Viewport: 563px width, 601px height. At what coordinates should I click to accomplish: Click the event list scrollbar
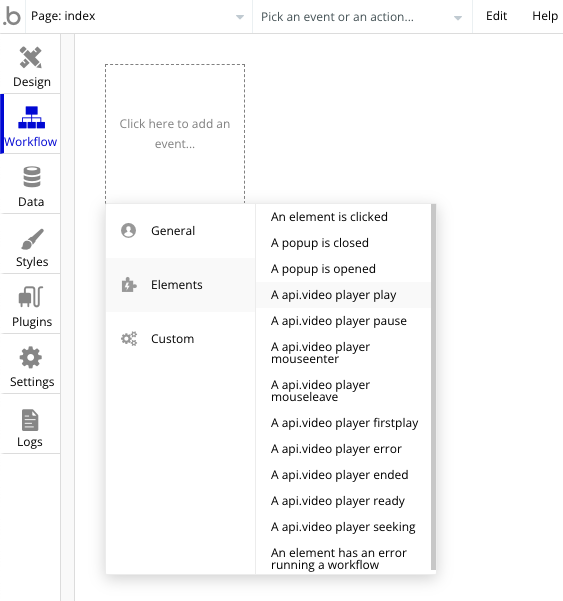click(433, 387)
